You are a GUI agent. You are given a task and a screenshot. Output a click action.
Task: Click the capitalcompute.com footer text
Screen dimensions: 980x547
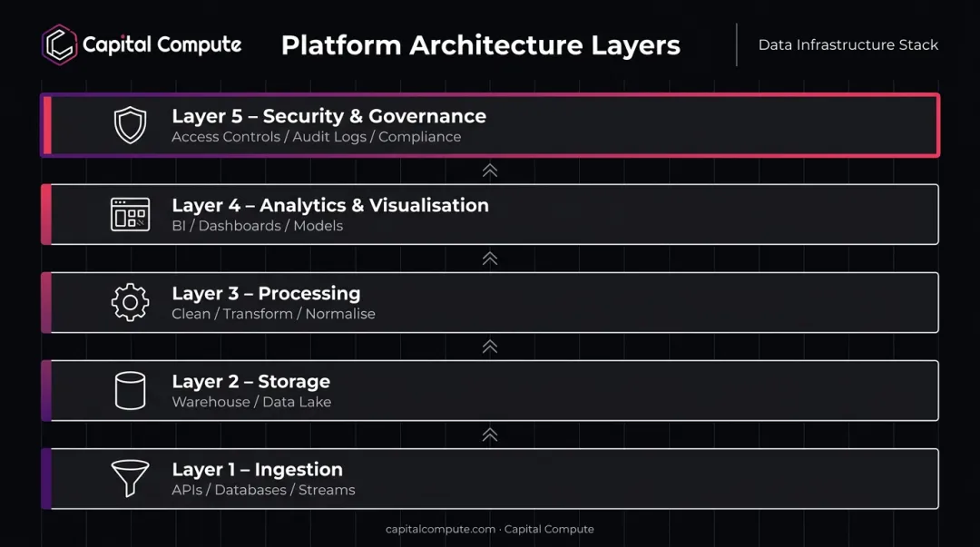(x=440, y=529)
